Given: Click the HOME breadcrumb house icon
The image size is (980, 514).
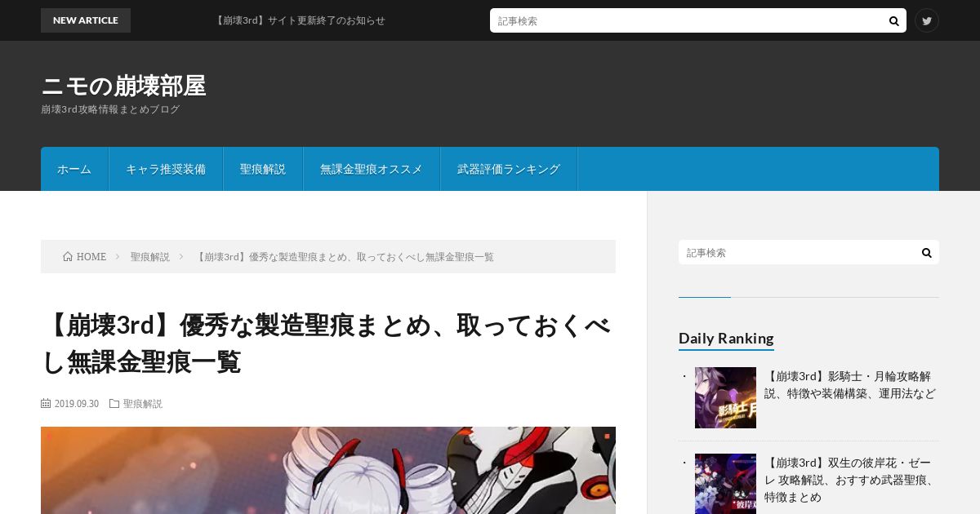Looking at the screenshot, I should (68, 257).
